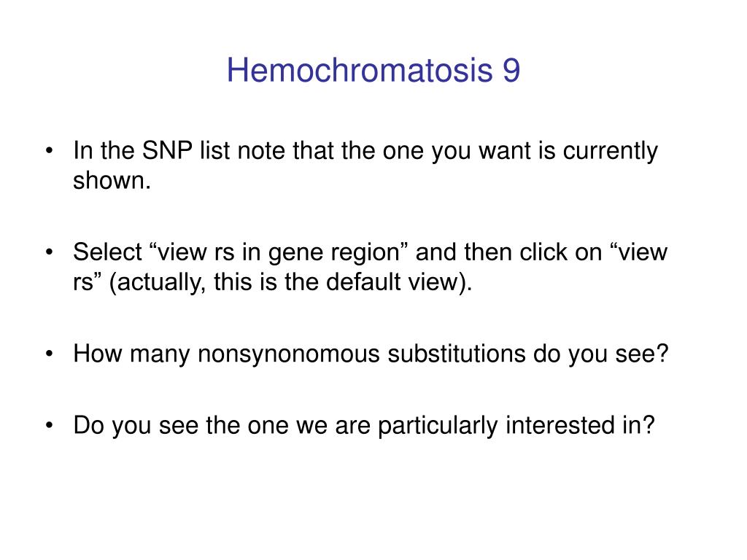Viewport: 747px width, 560px height.
Task: Click the "Hemochromatosis 9" slide title
Action: [x=373, y=71]
